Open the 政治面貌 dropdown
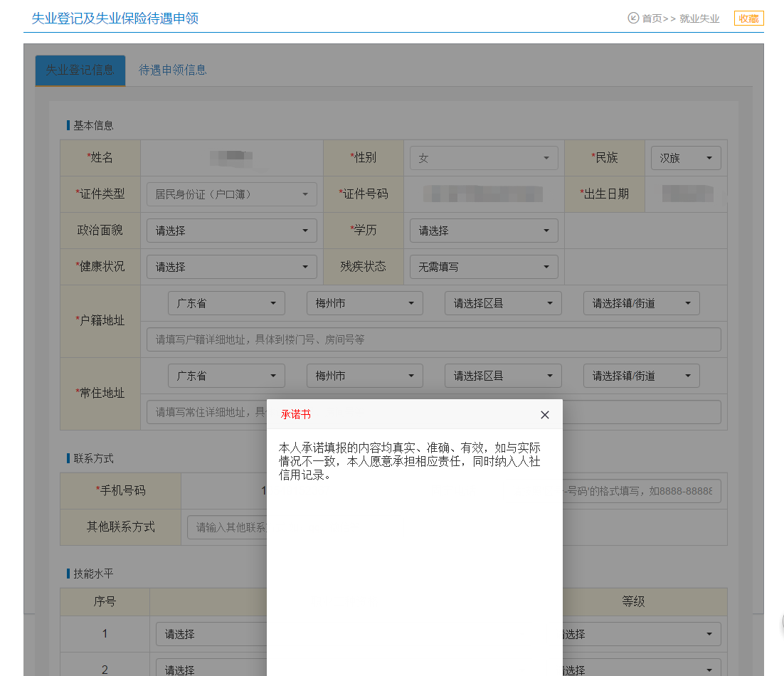784x676 pixels. coord(231,231)
